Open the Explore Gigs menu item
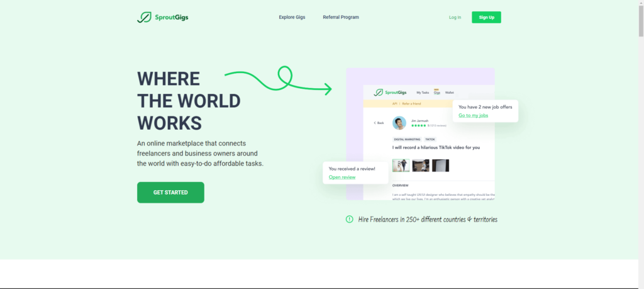 [x=292, y=17]
